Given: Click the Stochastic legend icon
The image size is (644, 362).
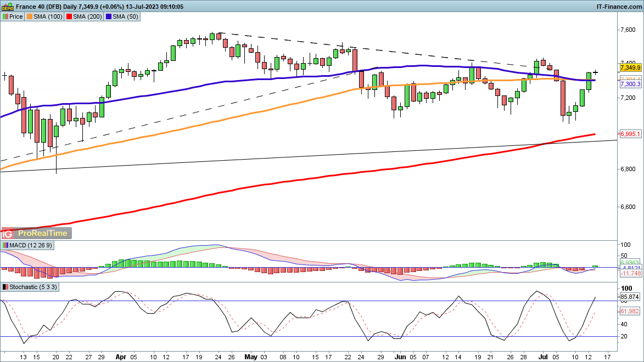Looking at the screenshot, I should click(x=5, y=287).
